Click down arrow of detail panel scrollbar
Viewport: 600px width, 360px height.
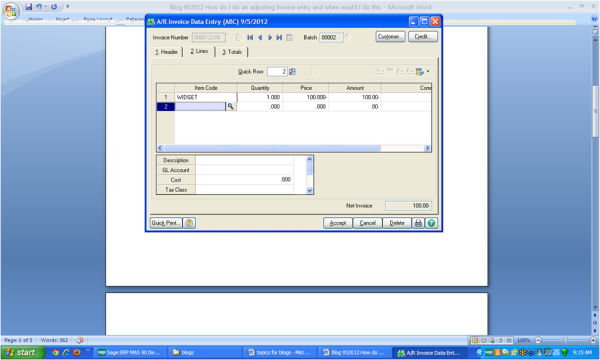click(310, 190)
